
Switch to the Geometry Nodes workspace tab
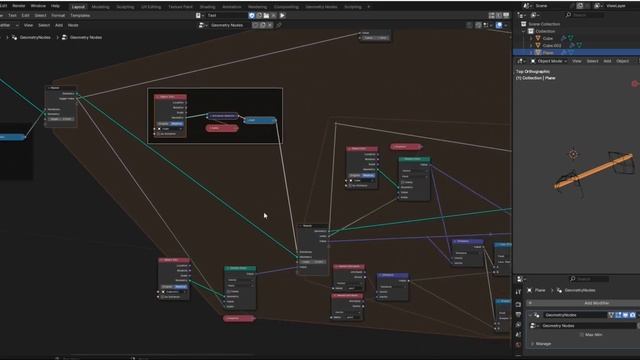point(321,7)
